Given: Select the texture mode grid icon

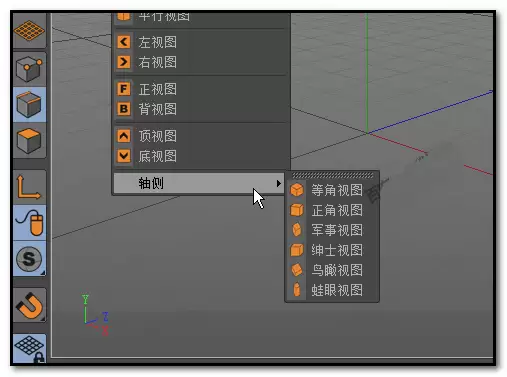Looking at the screenshot, I should pyautogui.click(x=29, y=30).
